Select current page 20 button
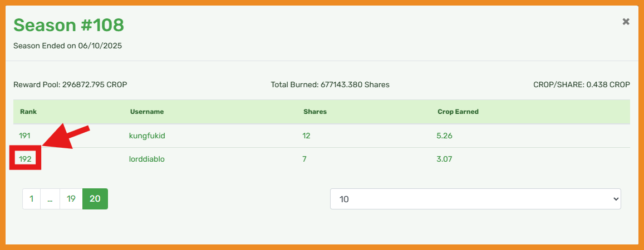Image resolution: width=644 pixels, height=250 pixels. pyautogui.click(x=95, y=199)
